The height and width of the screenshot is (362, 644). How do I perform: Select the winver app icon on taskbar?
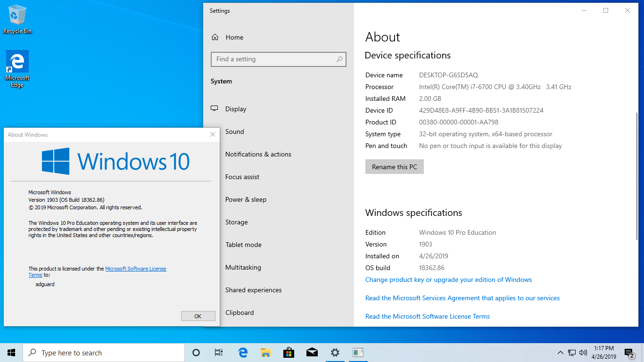point(358,353)
